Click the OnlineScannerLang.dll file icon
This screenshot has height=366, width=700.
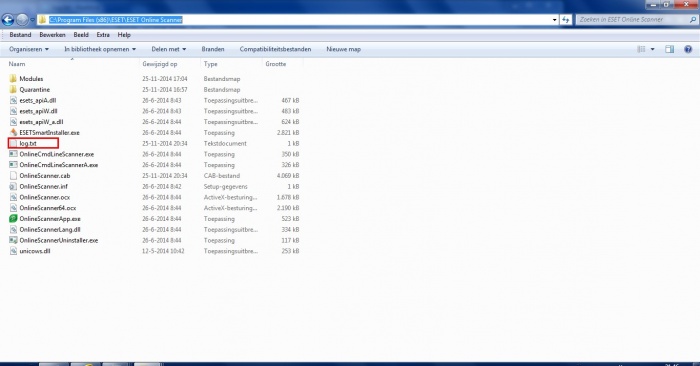(13, 229)
